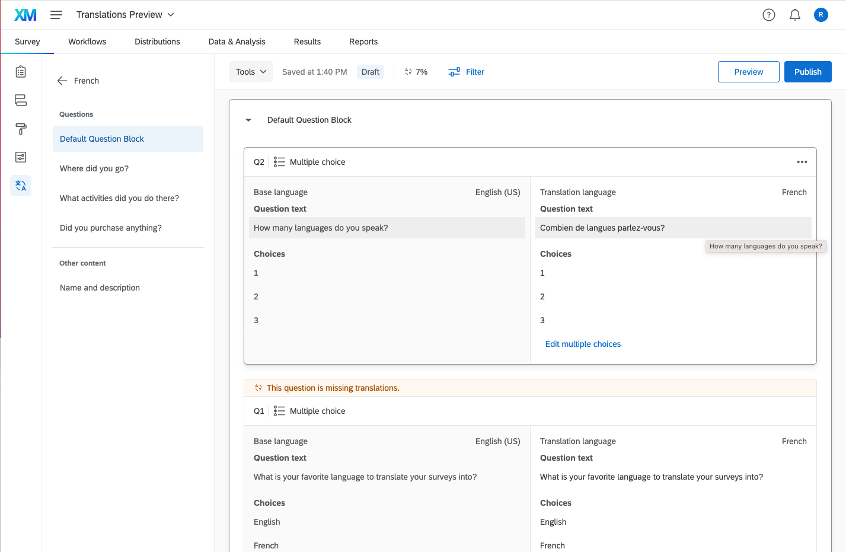846x552 pixels.
Task: Open the Q2 three-dot options menu
Action: point(801,162)
